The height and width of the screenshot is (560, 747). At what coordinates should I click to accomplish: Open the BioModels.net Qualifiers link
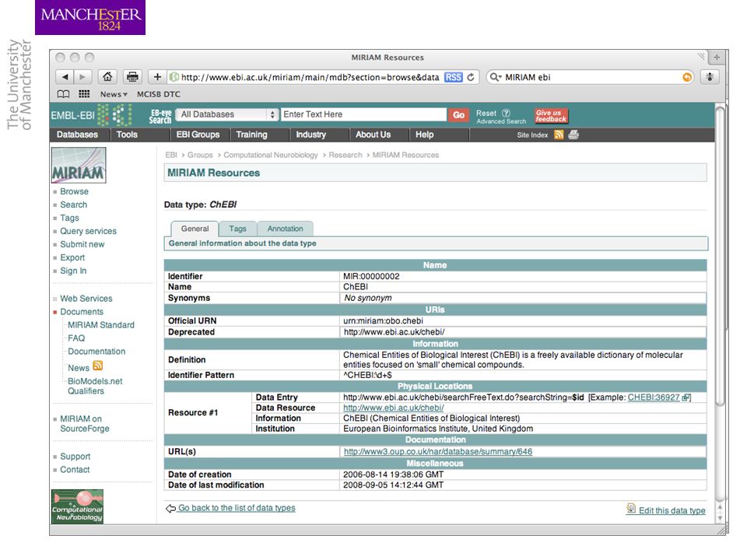(95, 387)
